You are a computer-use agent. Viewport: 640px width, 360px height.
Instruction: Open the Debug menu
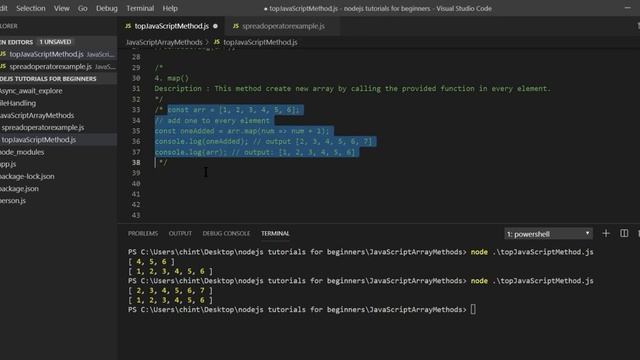tap(107, 8)
